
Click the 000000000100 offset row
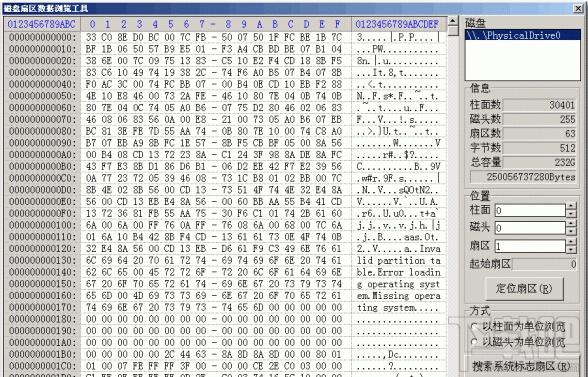pyautogui.click(x=43, y=225)
